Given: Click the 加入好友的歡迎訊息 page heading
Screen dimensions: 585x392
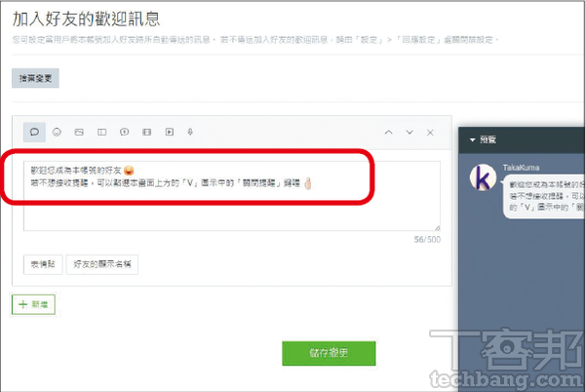Looking at the screenshot, I should 86,20.
